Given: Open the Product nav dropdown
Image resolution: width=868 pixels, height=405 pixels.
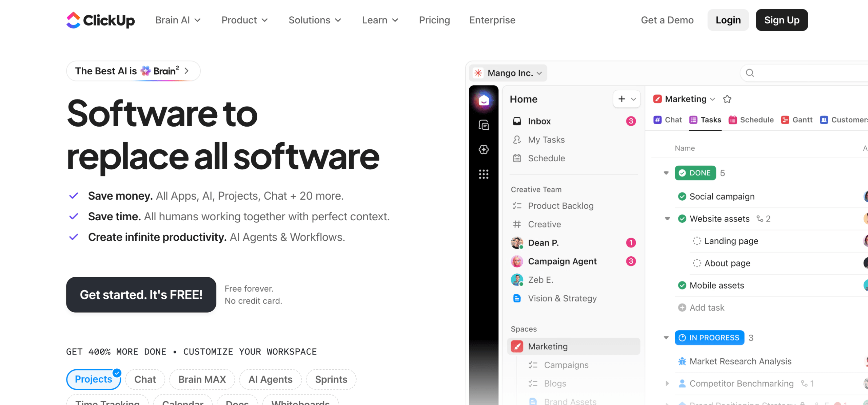Looking at the screenshot, I should click(245, 20).
